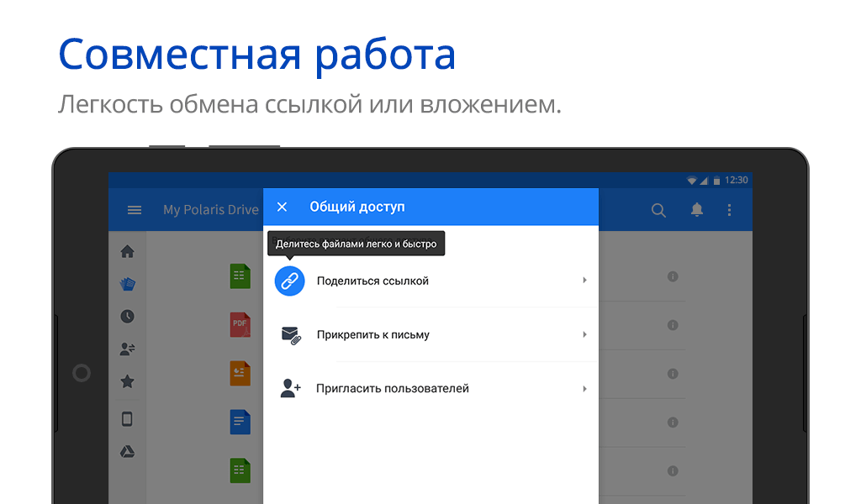Screen dimensions: 861x504
Task: Click the Общий доступ dialog title
Action: [357, 207]
